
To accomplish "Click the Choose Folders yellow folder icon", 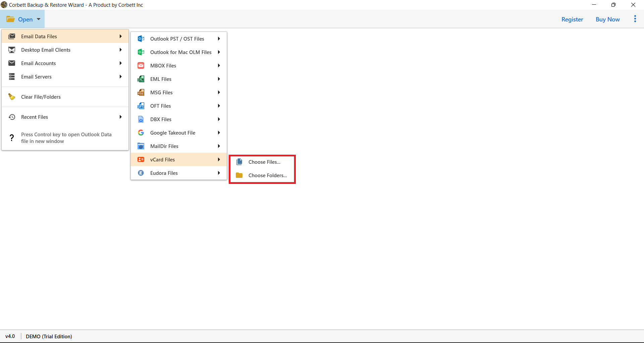I will tap(239, 175).
